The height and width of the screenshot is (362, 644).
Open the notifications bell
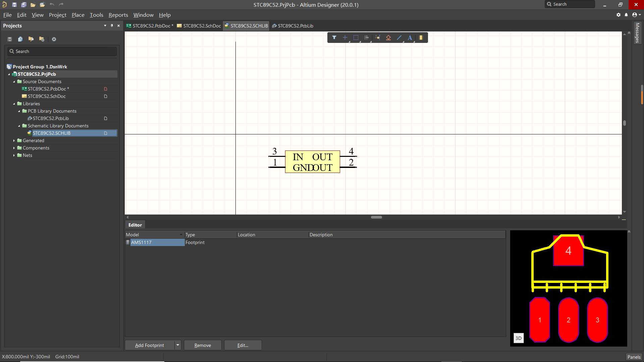point(626,15)
